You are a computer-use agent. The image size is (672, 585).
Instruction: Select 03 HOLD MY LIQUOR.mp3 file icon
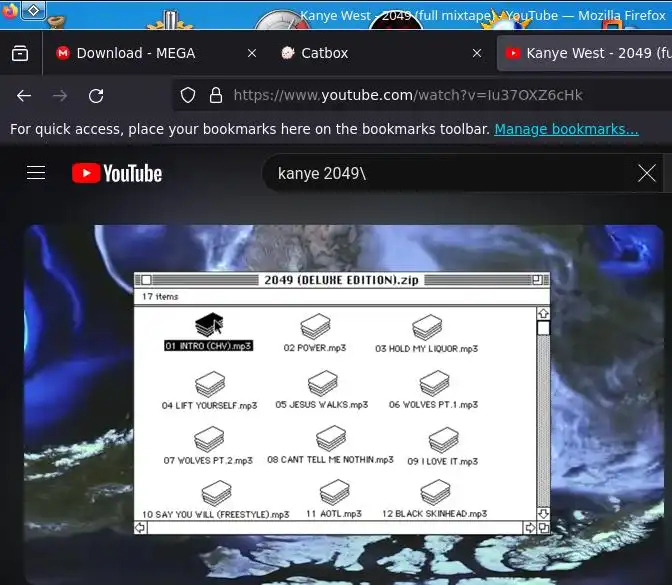pos(427,327)
